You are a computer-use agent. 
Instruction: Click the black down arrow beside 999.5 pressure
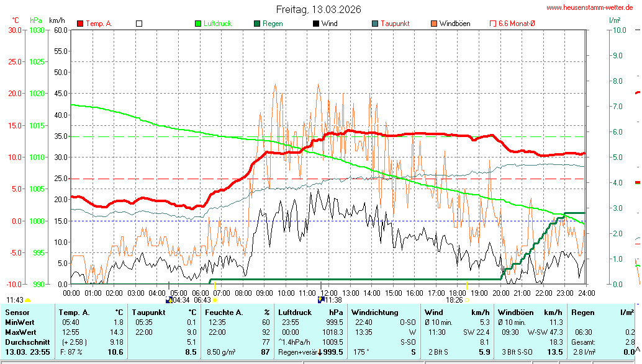(x=321, y=352)
